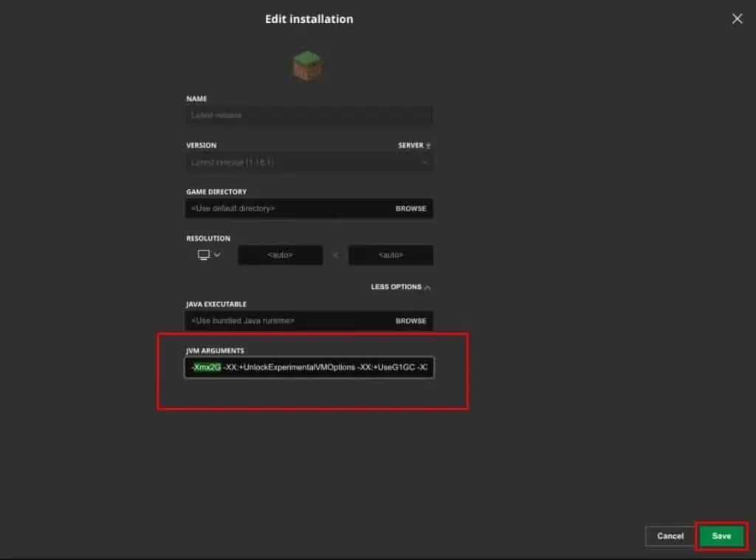This screenshot has height=560, width=756.
Task: Click the JVM ARGUMENTS label
Action: (215, 350)
